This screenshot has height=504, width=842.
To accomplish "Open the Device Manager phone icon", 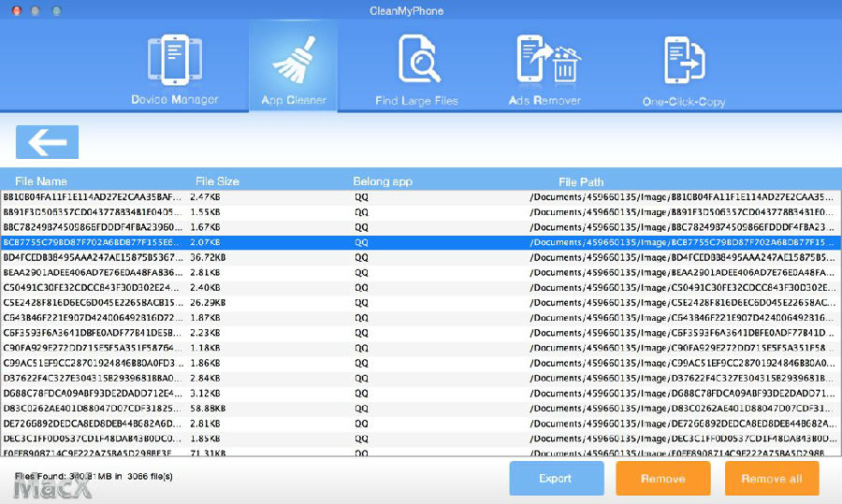I will tap(175, 60).
